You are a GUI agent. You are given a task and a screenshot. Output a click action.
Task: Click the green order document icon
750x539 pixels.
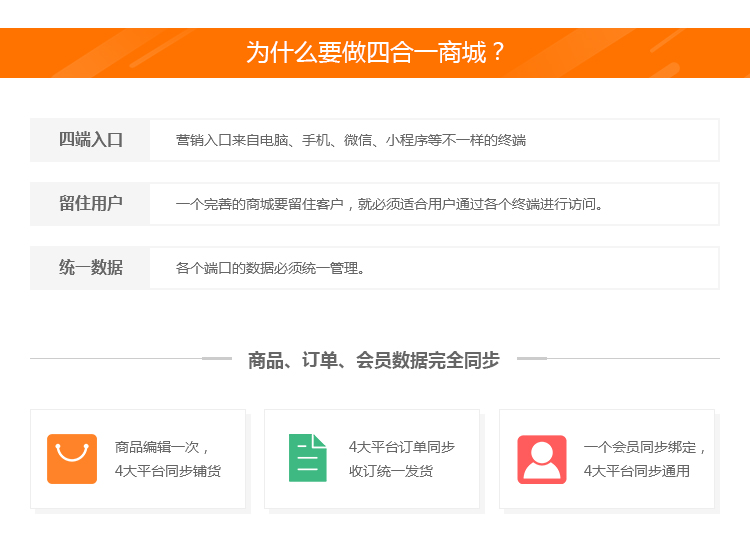307,458
